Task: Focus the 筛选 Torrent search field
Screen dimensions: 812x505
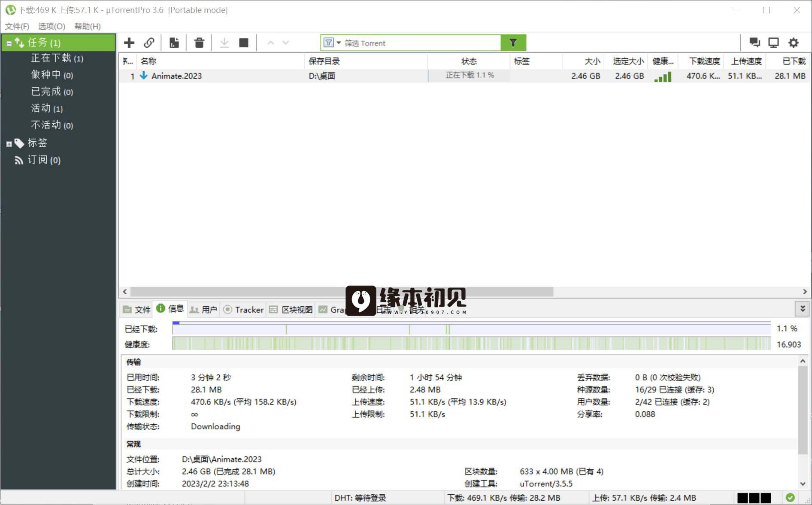Action: (421, 43)
